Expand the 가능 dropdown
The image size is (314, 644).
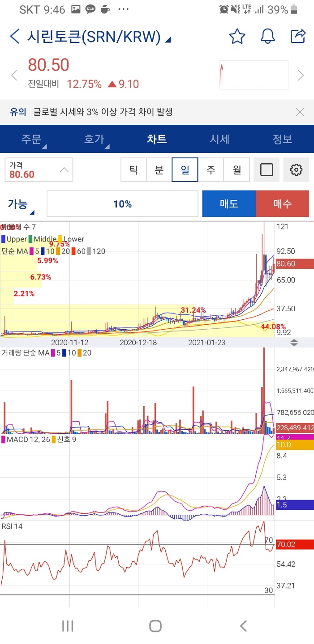pos(21,204)
